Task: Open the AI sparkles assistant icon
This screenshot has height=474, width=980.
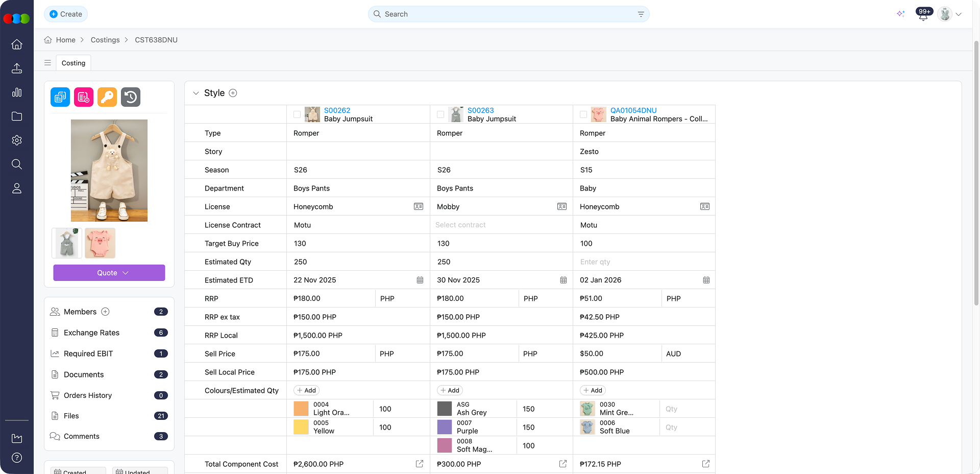Action: (901, 14)
